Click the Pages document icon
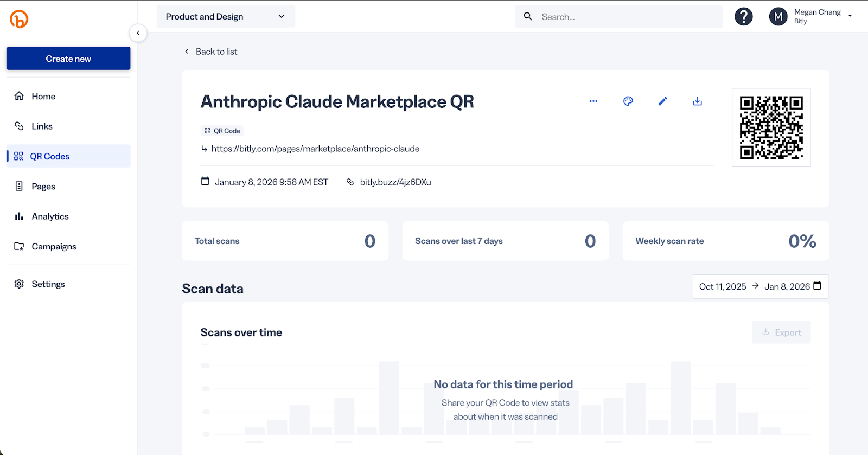 (x=19, y=187)
